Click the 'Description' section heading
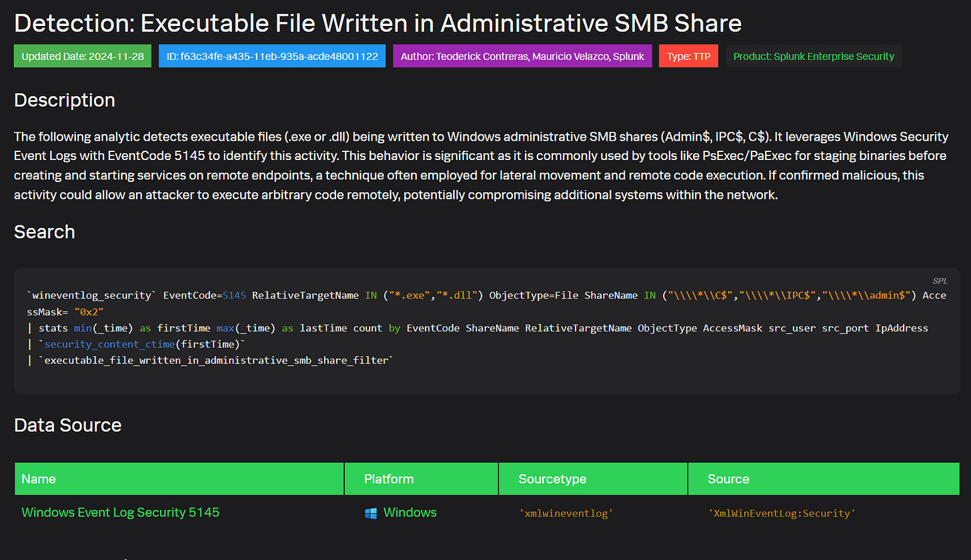Image resolution: width=971 pixels, height=560 pixels. (64, 100)
